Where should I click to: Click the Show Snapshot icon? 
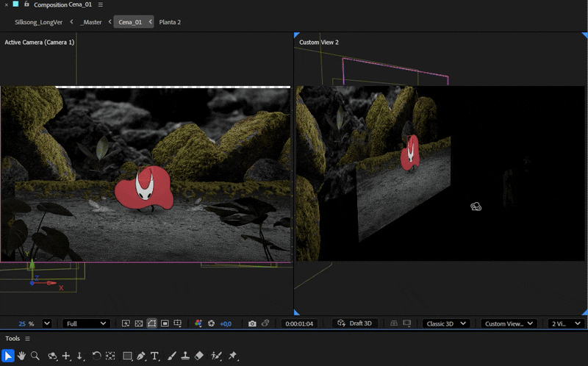click(265, 323)
